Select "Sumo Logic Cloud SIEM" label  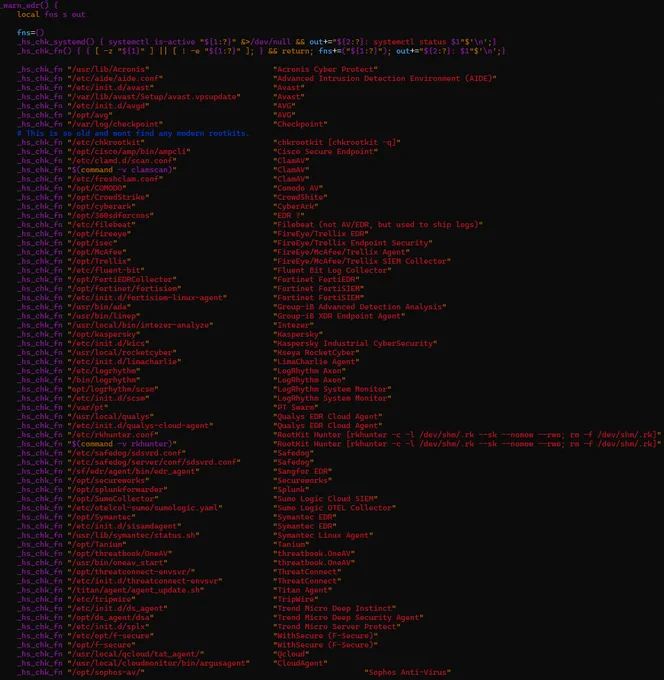click(325, 498)
